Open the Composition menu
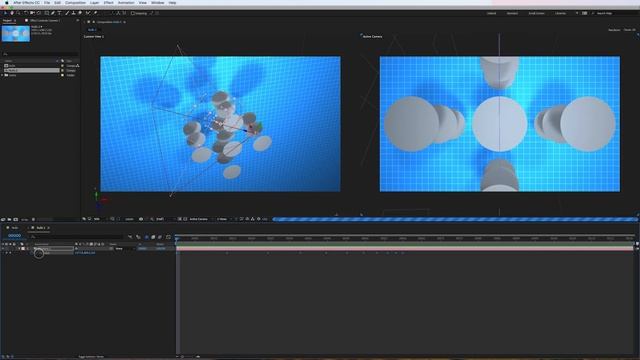The width and height of the screenshot is (640, 360). (76, 2)
